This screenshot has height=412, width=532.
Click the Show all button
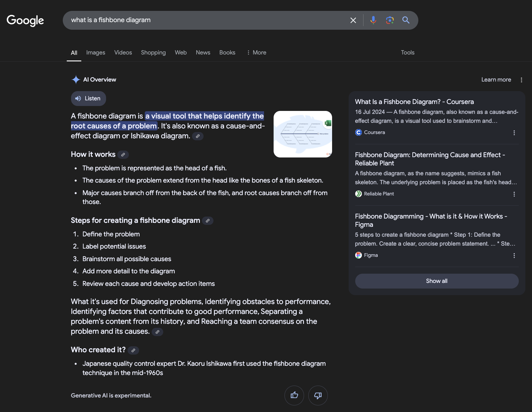click(437, 281)
